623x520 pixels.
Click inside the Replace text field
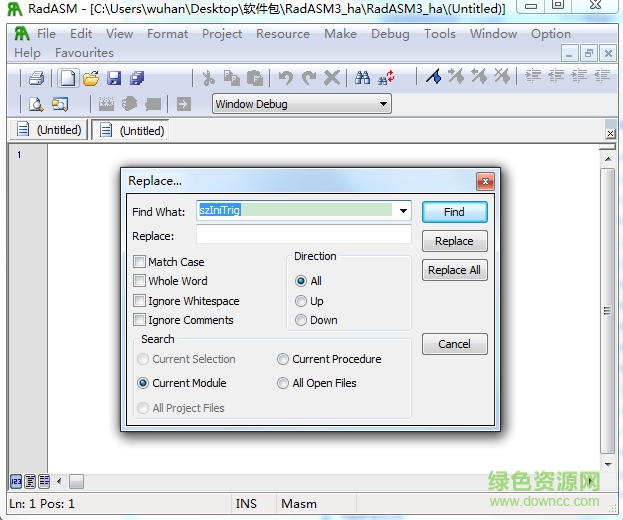click(304, 234)
